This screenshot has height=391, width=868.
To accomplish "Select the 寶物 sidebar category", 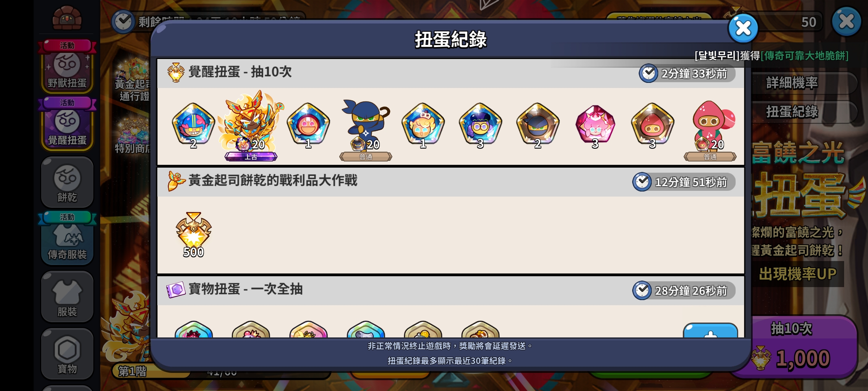I will coord(67,354).
